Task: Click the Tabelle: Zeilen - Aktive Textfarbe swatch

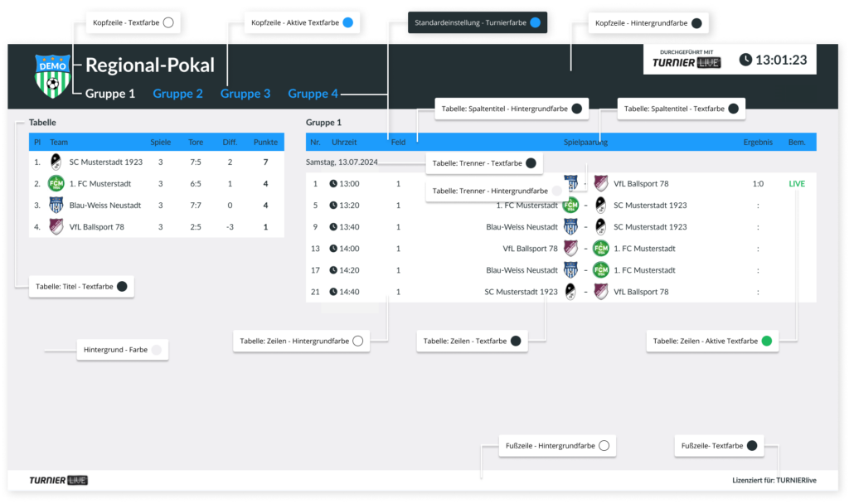Action: (x=767, y=341)
